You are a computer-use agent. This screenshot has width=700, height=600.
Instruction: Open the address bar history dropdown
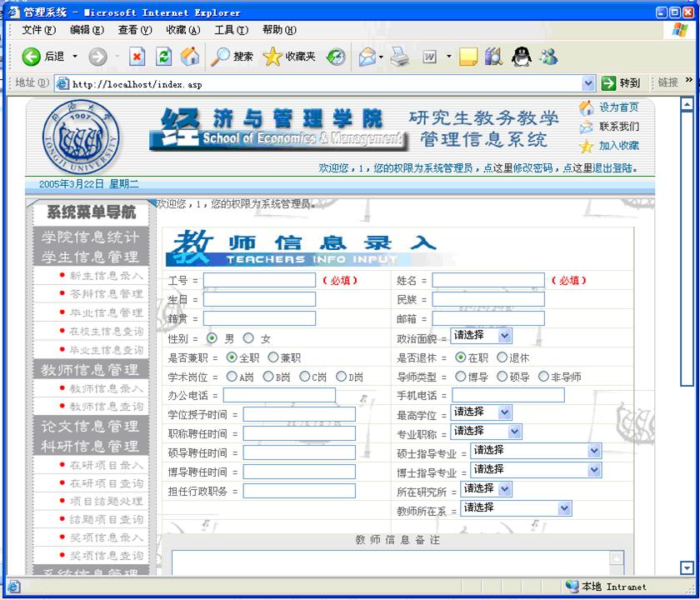(588, 83)
